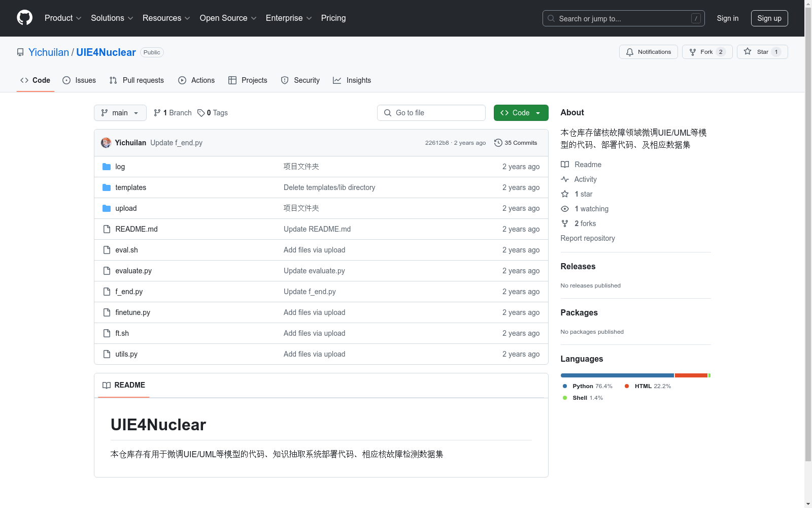Viewport: 812px width, 508px height.
Task: Click the Sign in link
Action: [728, 18]
